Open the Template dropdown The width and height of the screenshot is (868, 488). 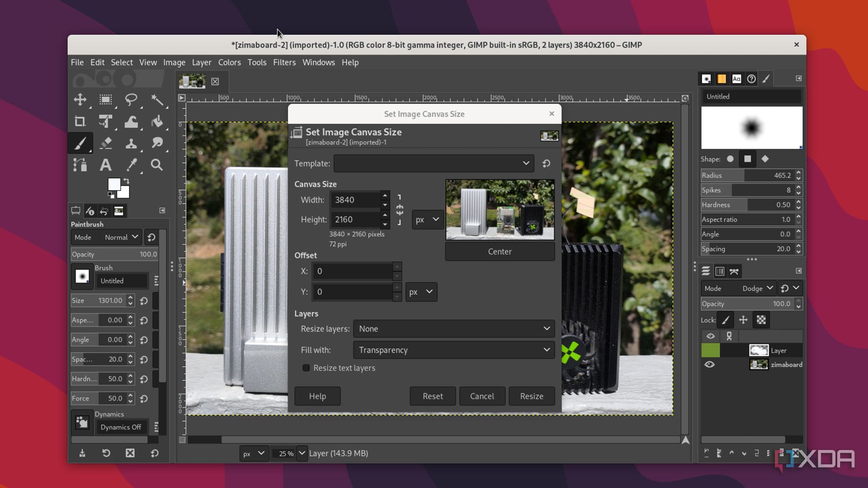(x=434, y=163)
